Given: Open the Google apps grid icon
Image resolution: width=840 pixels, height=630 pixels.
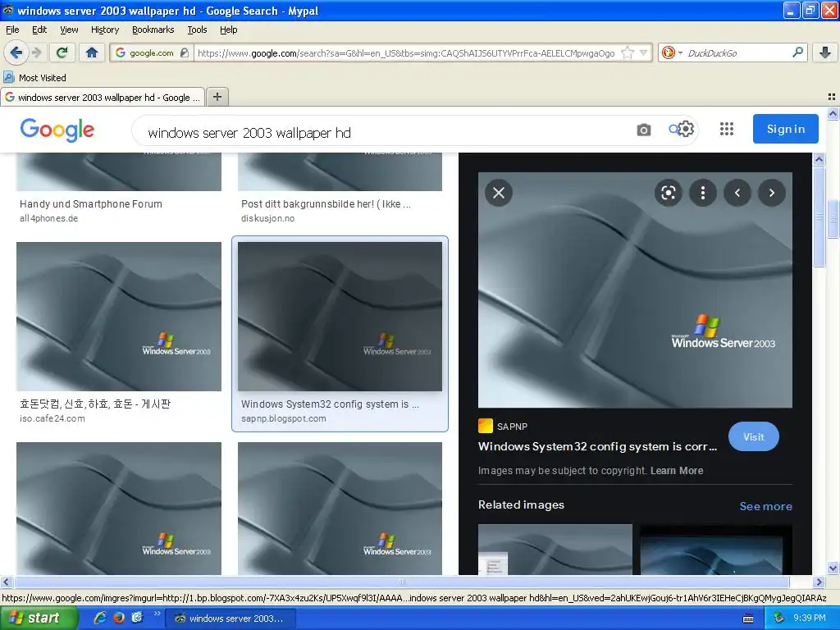Looking at the screenshot, I should click(727, 129).
